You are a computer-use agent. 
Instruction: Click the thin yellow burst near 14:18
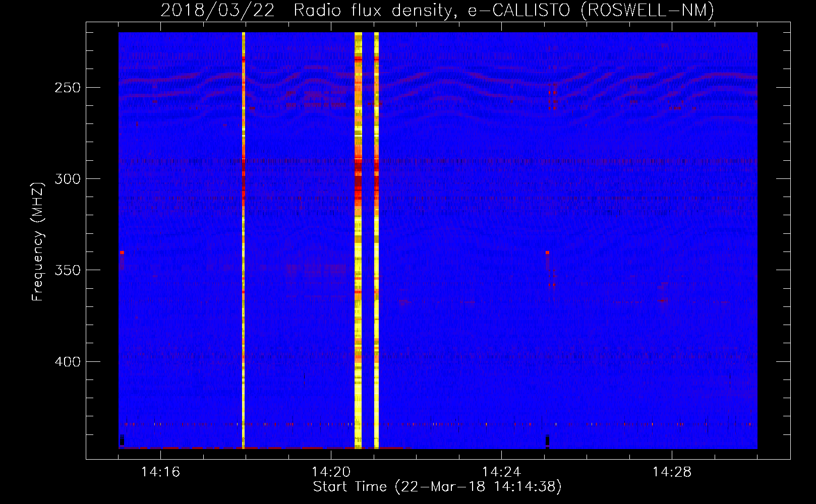244,240
